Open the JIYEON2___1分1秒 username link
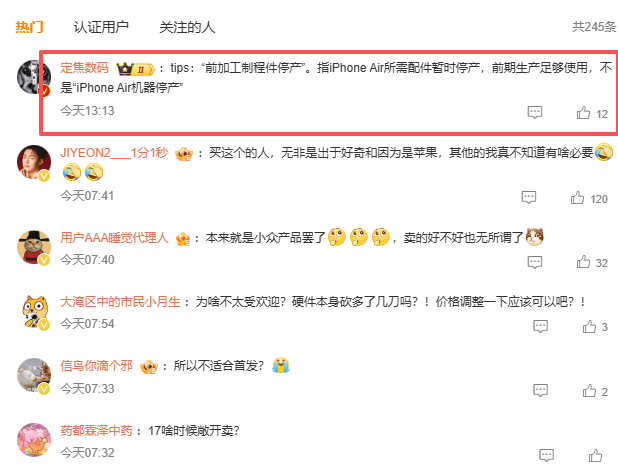This screenshot has height=471, width=618. (114, 153)
